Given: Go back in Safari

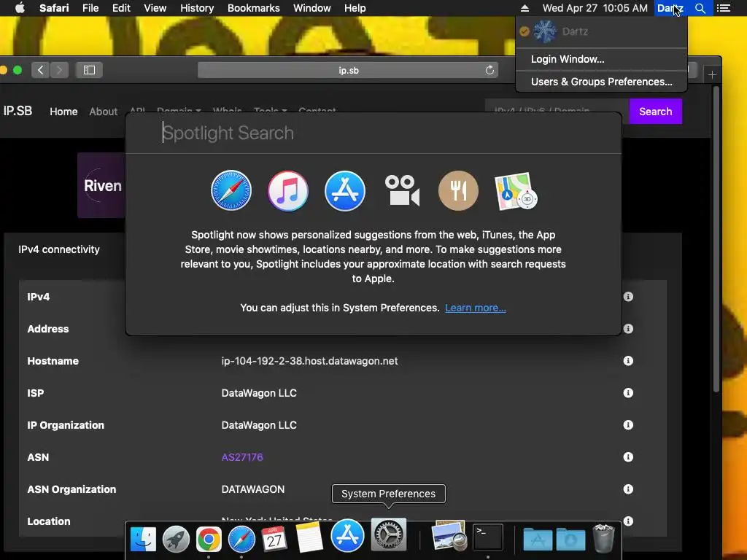Looking at the screenshot, I should (x=41, y=70).
